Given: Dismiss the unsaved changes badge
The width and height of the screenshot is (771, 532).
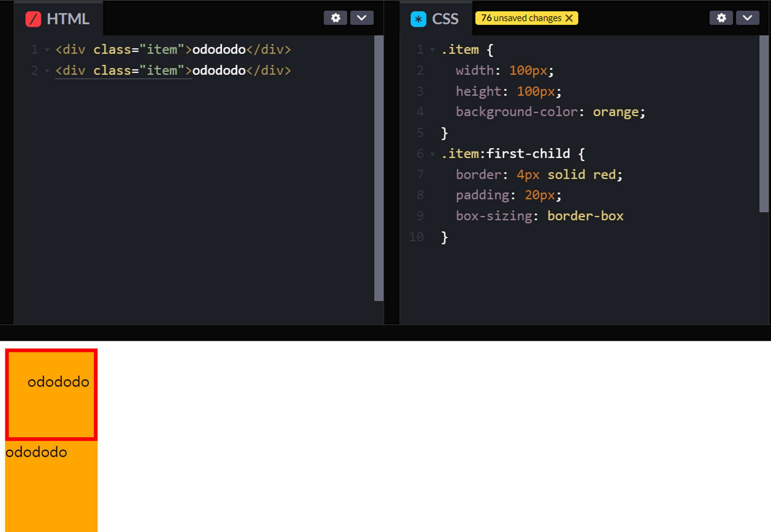Looking at the screenshot, I should [x=569, y=18].
